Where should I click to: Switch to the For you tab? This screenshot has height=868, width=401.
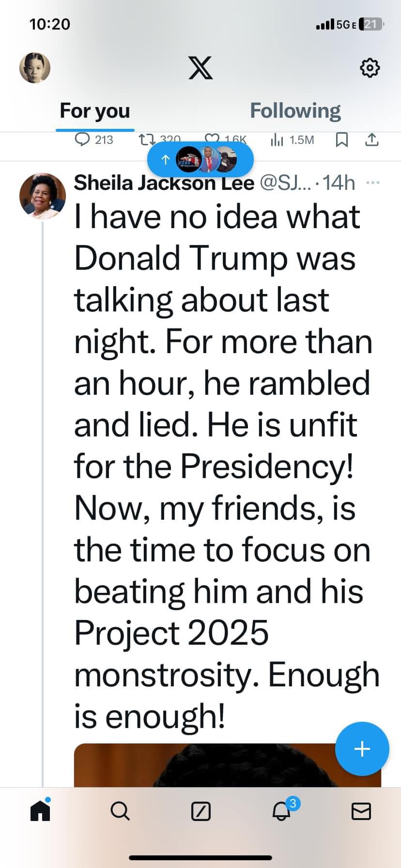95,111
